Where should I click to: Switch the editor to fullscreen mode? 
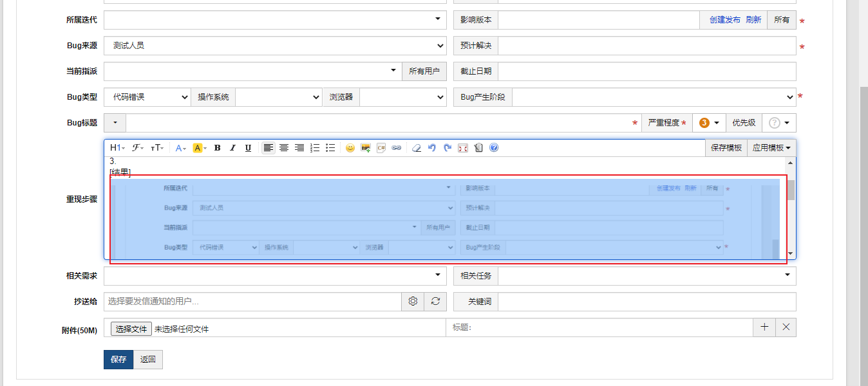pyautogui.click(x=463, y=148)
